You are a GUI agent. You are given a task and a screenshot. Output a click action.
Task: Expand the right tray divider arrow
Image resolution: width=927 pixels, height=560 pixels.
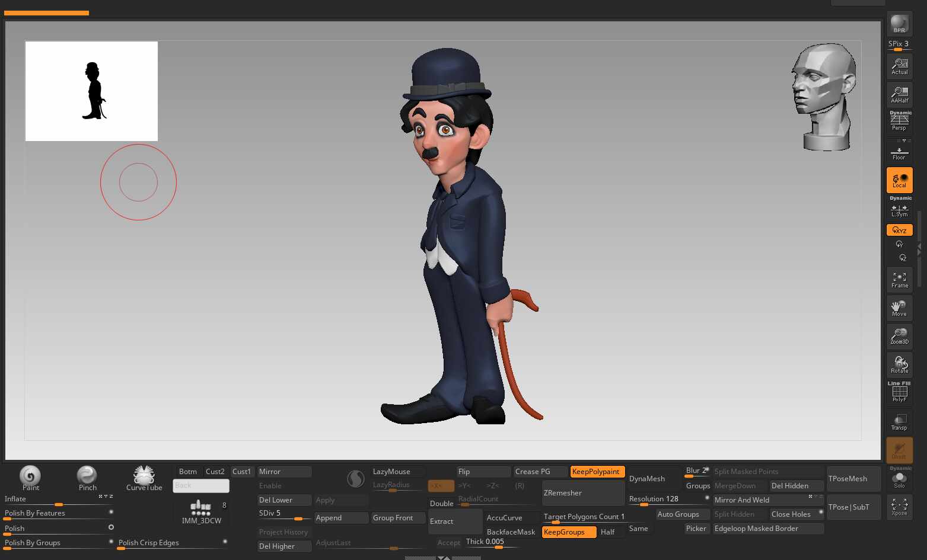919,249
